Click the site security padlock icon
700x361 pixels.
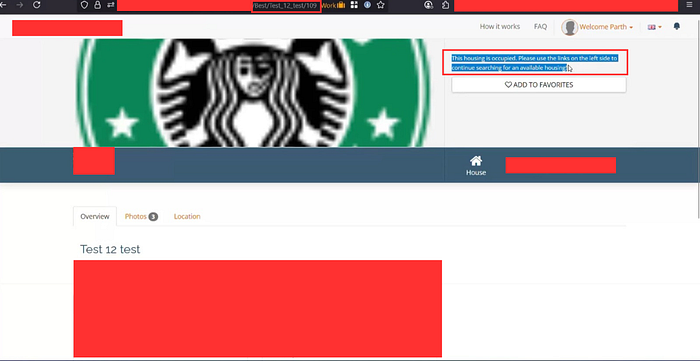tap(97, 5)
